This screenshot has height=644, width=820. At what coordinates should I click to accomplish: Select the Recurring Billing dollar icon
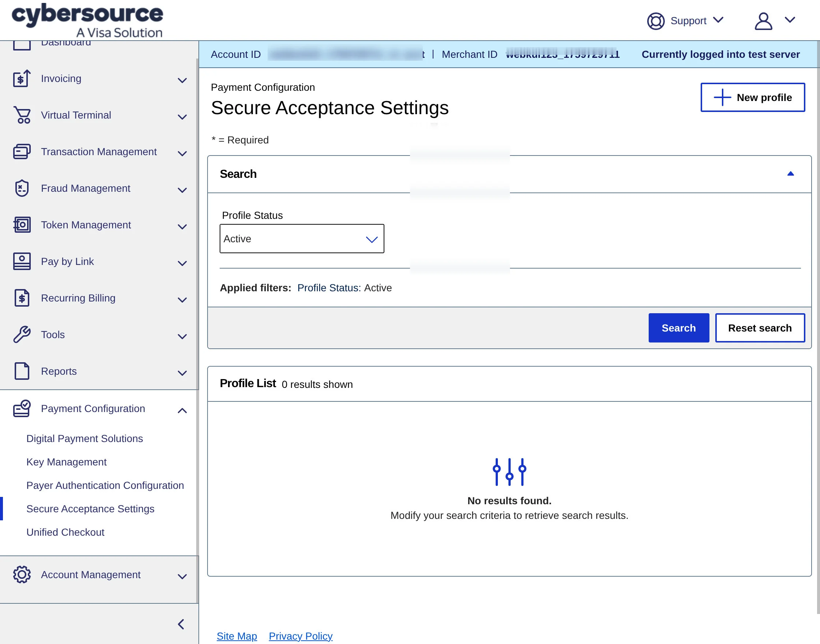coord(22,297)
